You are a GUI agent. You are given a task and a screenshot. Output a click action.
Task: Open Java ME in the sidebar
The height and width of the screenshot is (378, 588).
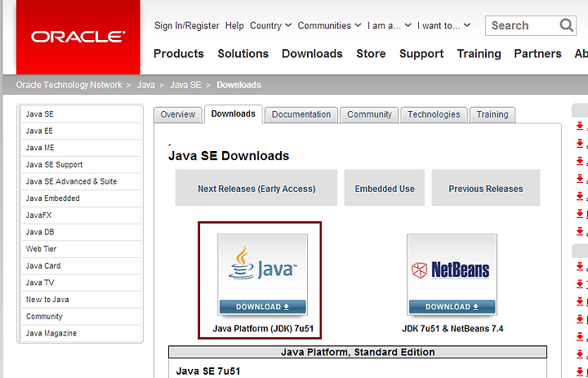(80, 148)
